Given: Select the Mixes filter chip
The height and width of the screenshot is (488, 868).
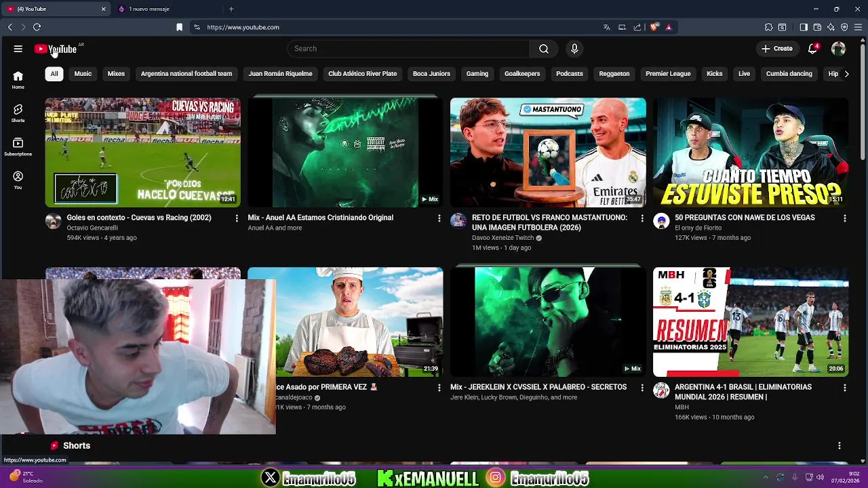Looking at the screenshot, I should coord(116,74).
